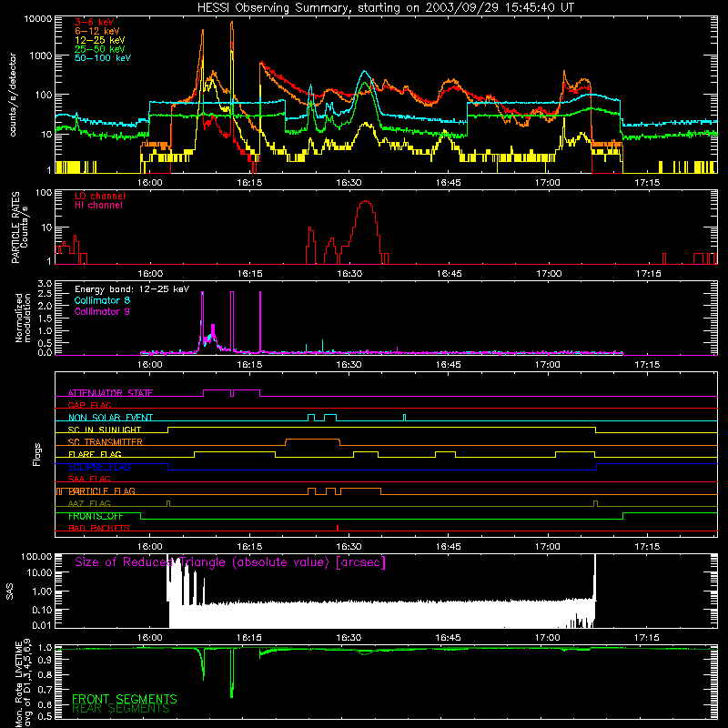Click the SAS axis label
The width and height of the screenshot is (728, 728).
point(10,591)
